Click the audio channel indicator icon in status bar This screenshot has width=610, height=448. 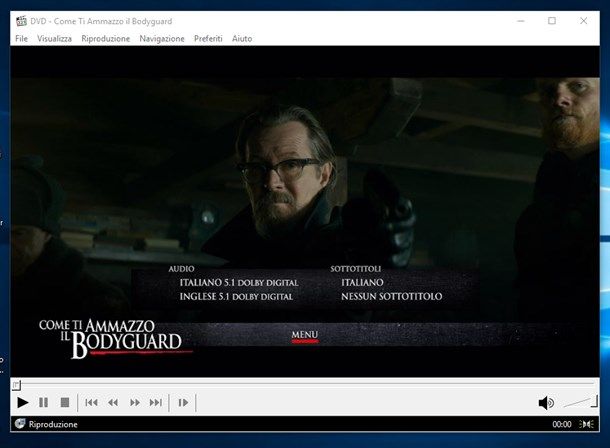coord(586,424)
